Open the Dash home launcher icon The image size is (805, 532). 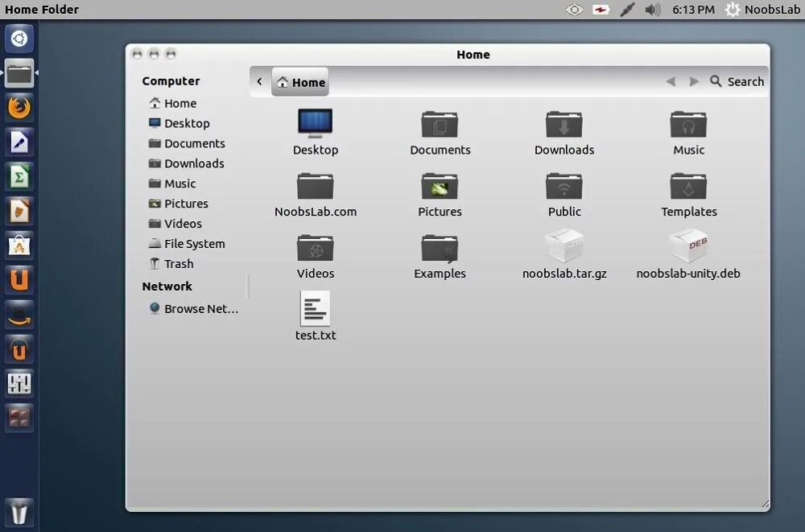(x=19, y=38)
